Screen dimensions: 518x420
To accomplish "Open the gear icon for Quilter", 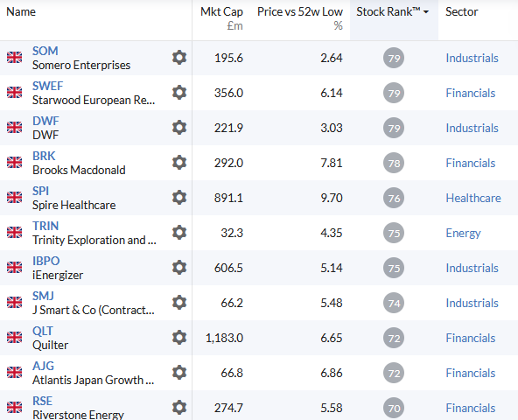I will (x=179, y=338).
